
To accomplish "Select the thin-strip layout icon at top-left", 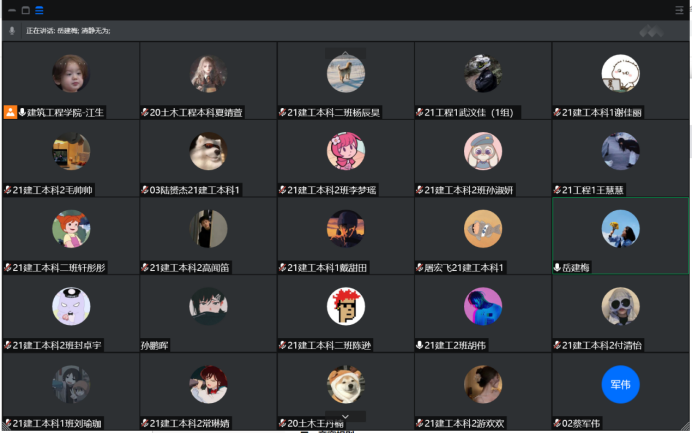I will 12,11.
